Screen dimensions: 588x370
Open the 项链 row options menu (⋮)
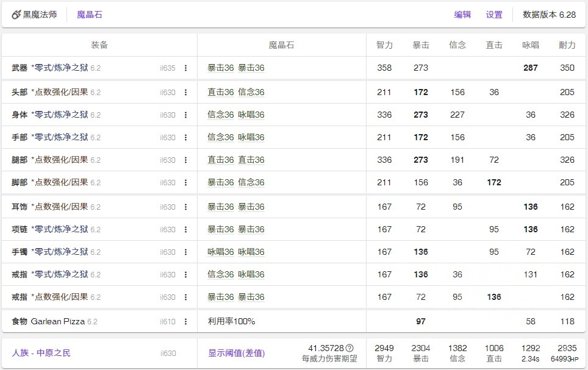click(x=186, y=229)
